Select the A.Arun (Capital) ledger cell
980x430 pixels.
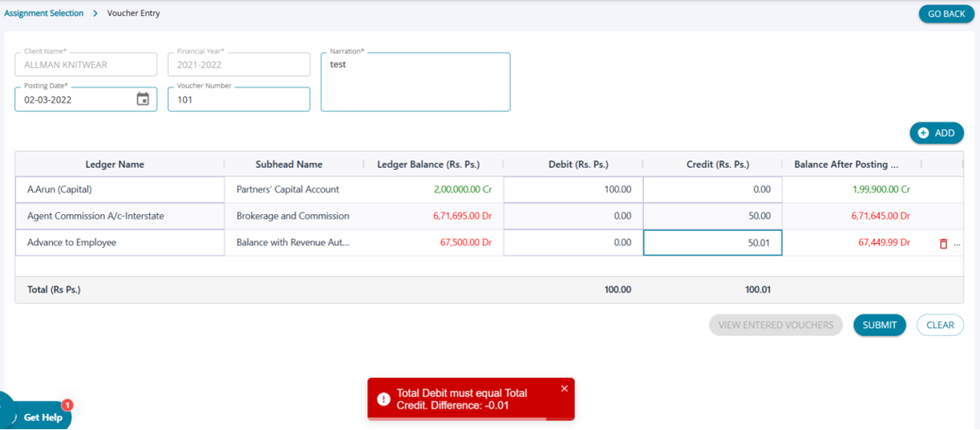point(119,190)
